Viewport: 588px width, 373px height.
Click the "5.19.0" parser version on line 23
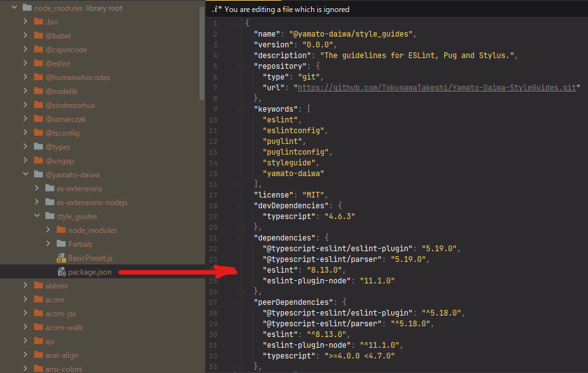[408, 259]
